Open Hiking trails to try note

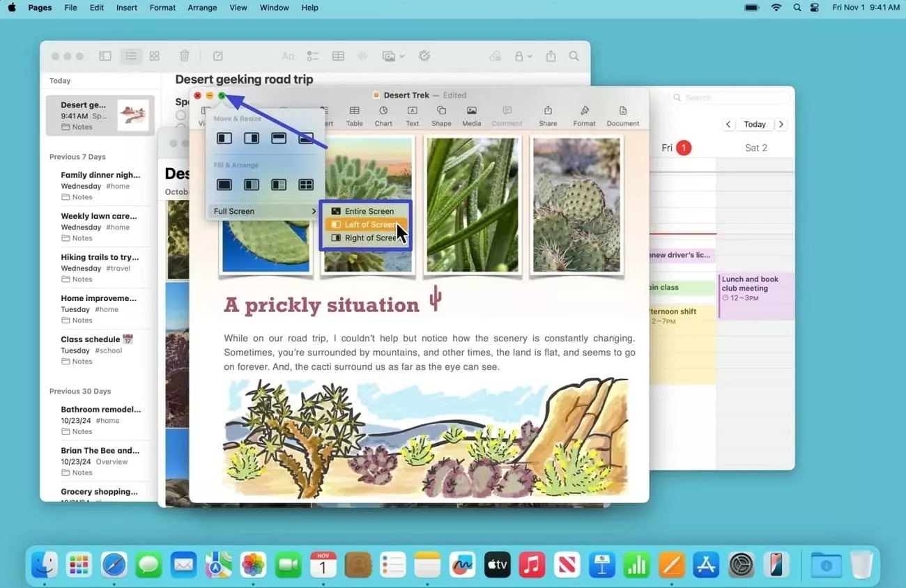pos(100,268)
